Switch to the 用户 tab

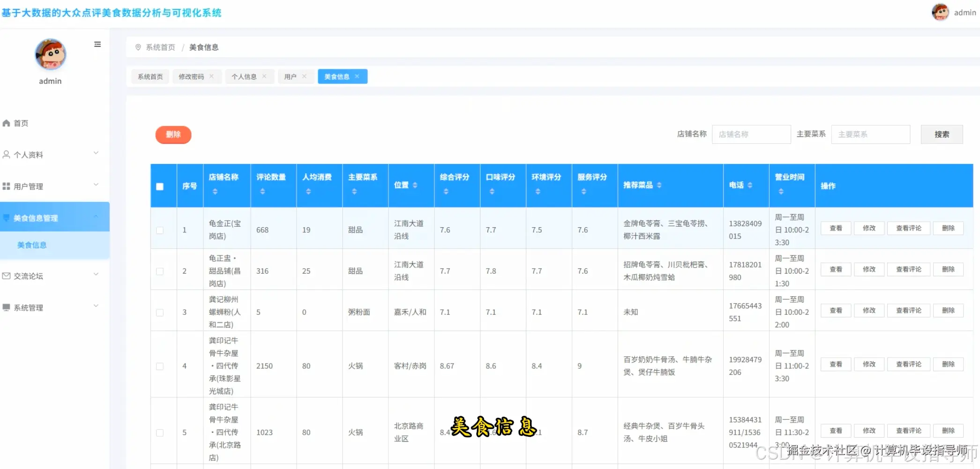pos(291,76)
